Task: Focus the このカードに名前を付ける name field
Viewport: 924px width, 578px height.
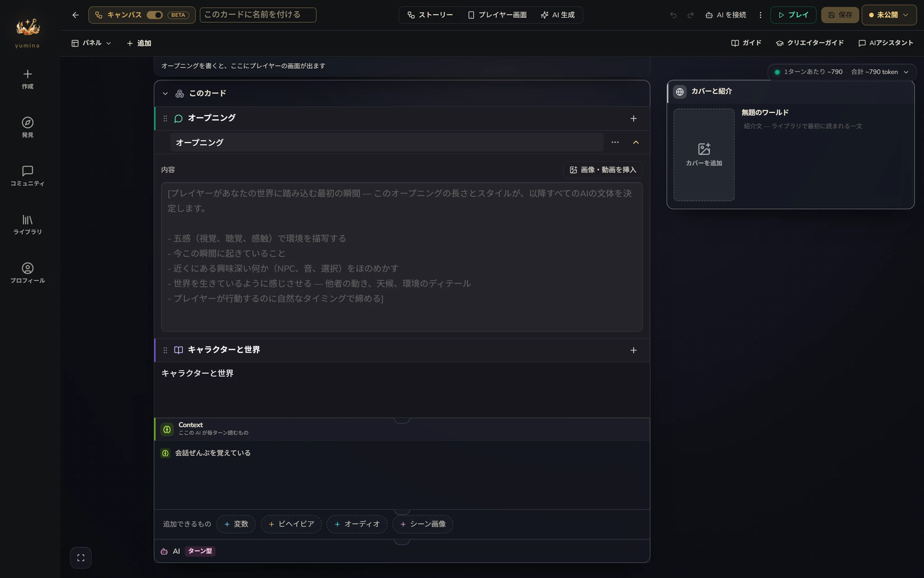Action: tap(258, 15)
